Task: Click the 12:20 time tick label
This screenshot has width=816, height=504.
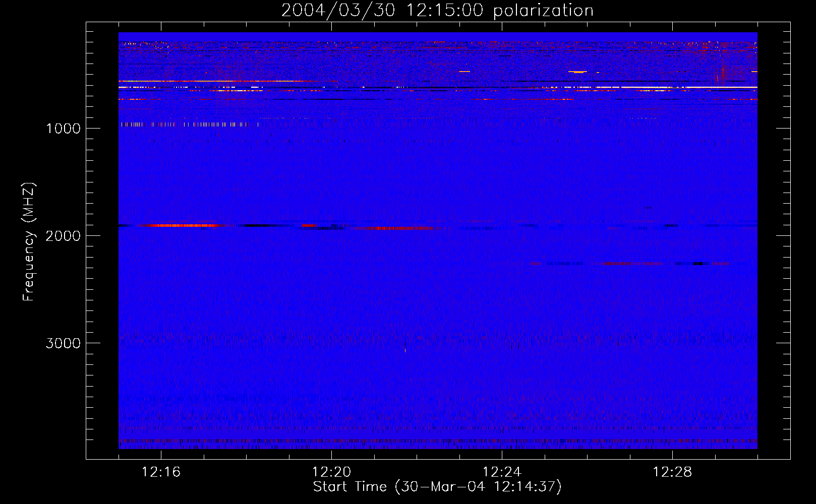Action: tap(331, 472)
